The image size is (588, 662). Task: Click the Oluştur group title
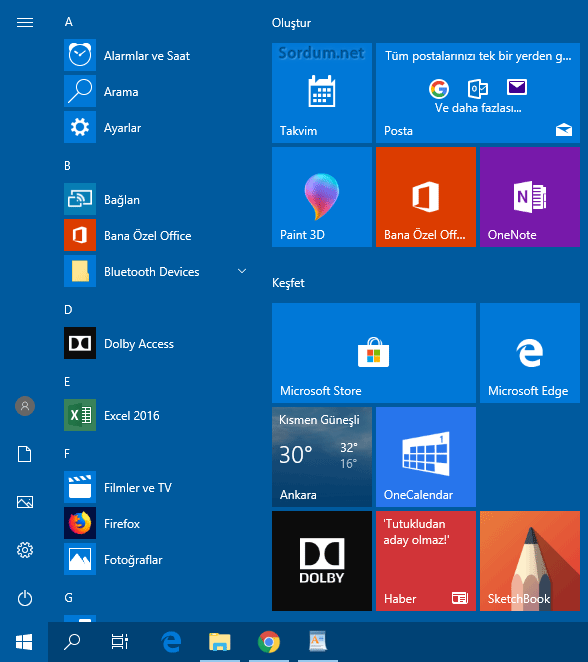(291, 23)
